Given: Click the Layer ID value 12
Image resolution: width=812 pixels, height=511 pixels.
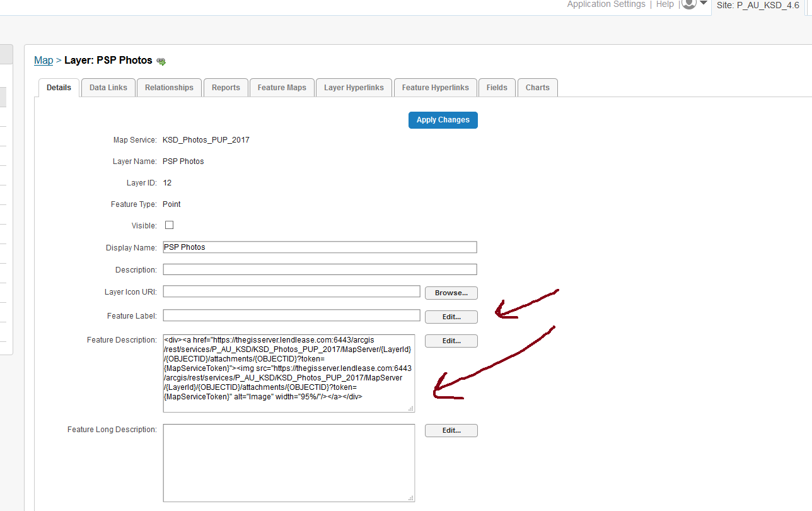Looking at the screenshot, I should click(167, 183).
